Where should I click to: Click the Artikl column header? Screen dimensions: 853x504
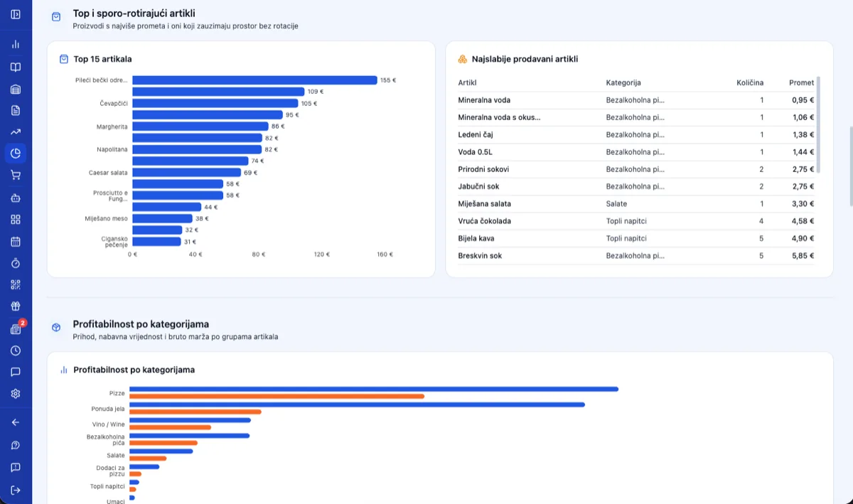(467, 82)
